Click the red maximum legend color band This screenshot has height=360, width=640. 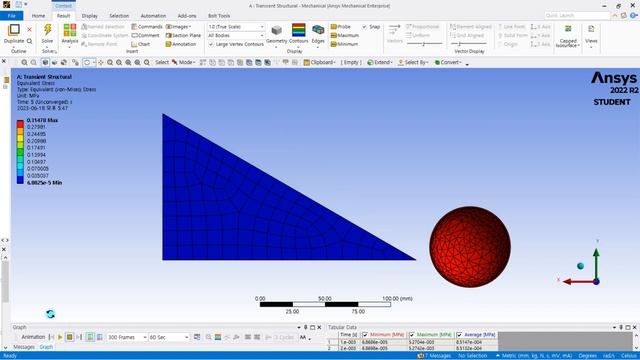20,124
